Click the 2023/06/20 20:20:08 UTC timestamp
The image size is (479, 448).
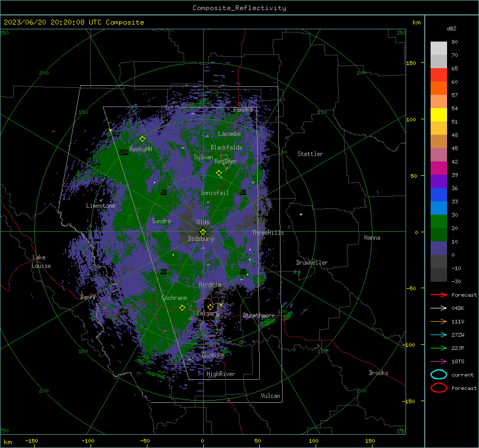53,22
